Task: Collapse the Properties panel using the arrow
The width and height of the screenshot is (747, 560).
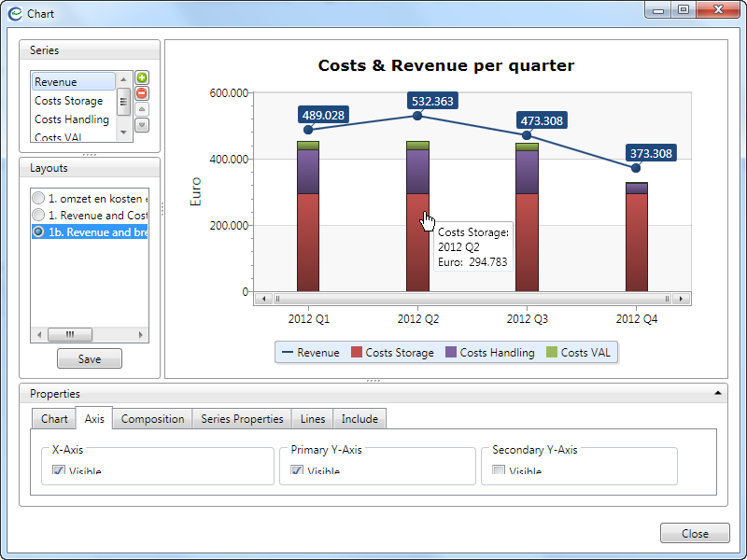Action: [x=716, y=394]
